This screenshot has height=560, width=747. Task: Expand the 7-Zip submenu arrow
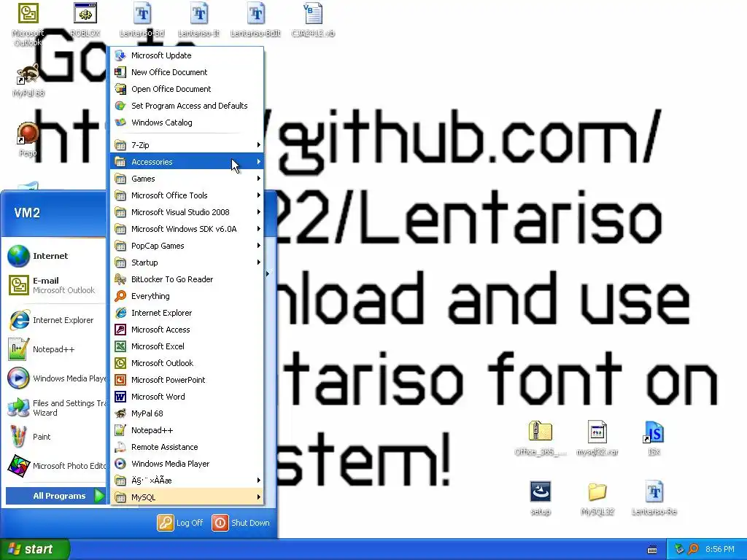259,145
